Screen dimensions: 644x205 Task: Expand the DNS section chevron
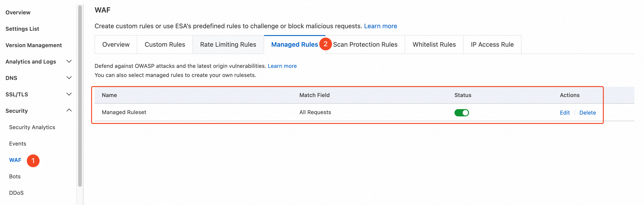coord(69,78)
